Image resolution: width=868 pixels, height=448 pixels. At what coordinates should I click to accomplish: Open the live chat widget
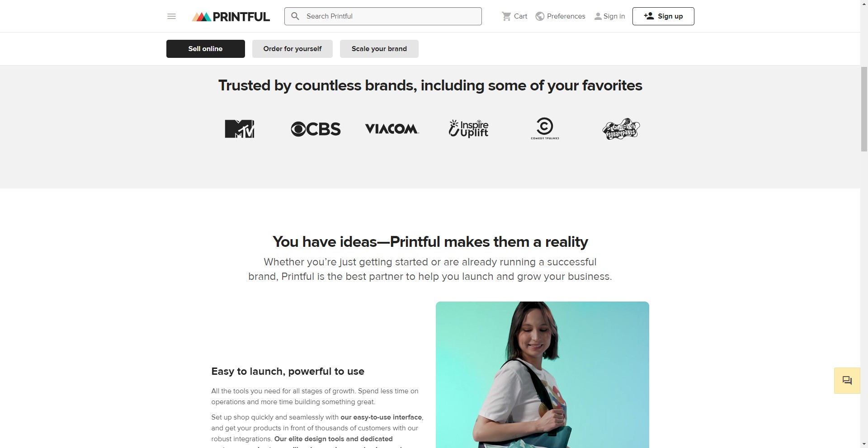point(847,381)
